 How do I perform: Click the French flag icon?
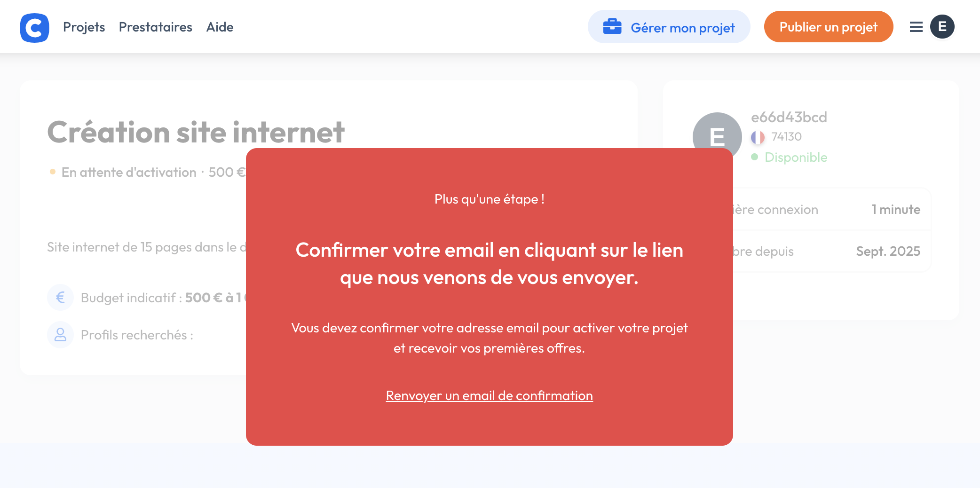(x=758, y=137)
